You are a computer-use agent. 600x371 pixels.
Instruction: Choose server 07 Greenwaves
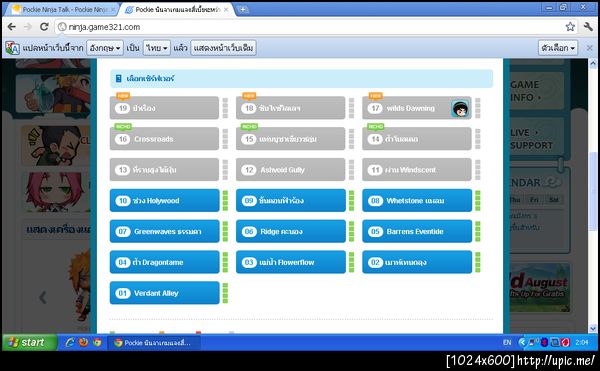[164, 231]
